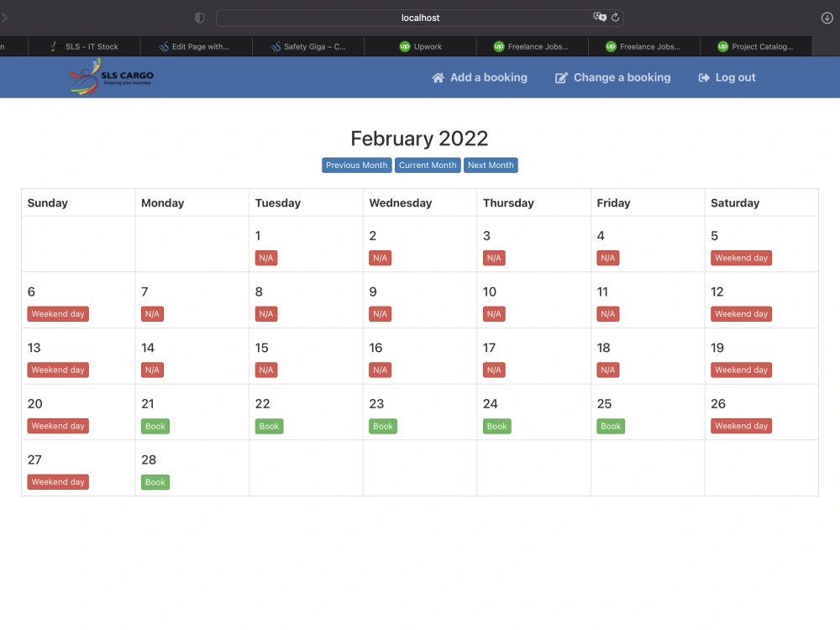Open the Add a booking page

[480, 77]
